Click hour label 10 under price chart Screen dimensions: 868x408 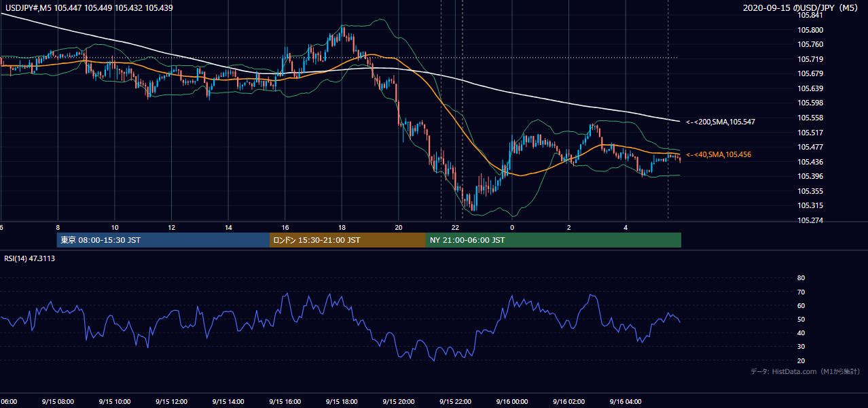[x=115, y=228]
